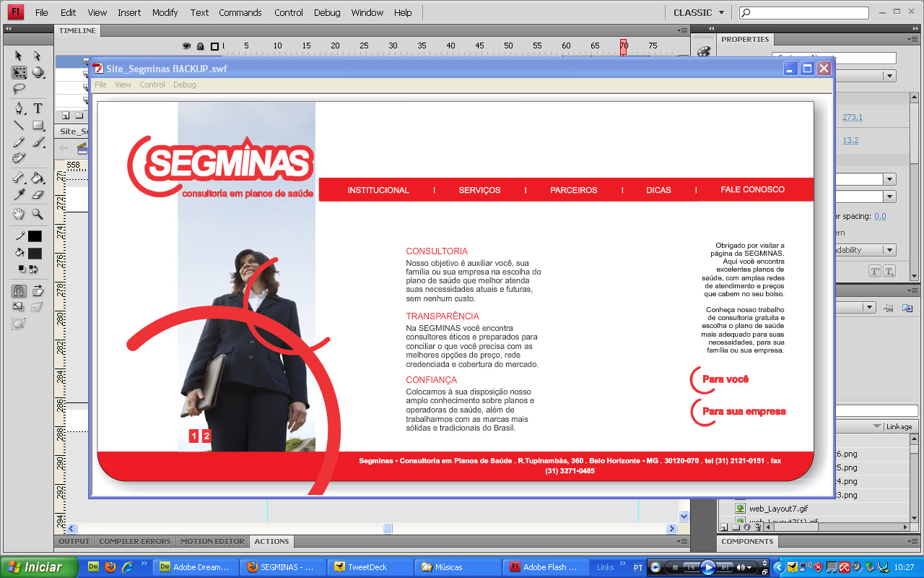Select the Eyedropper tool

[19, 194]
